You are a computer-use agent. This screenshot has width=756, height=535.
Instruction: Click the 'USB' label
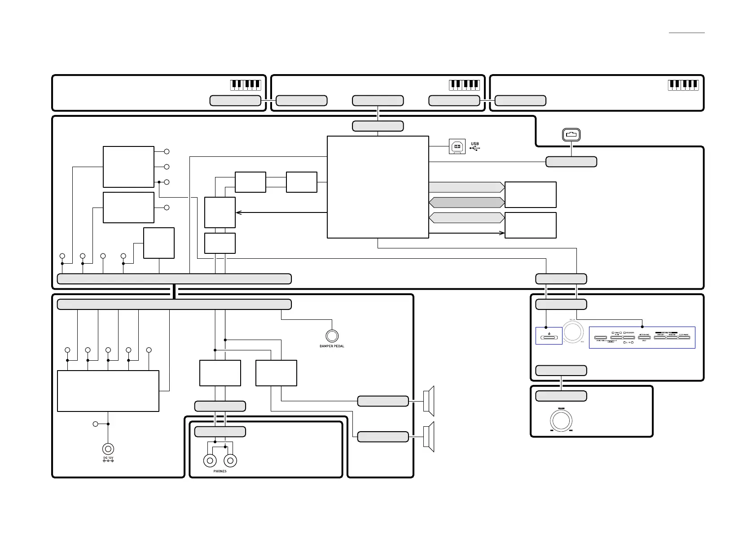coord(475,144)
